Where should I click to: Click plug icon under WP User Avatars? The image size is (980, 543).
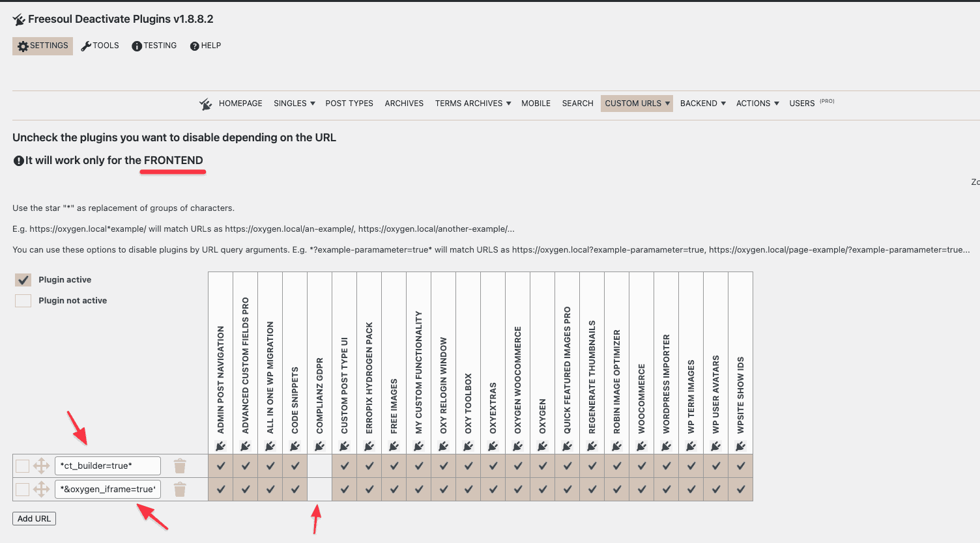coord(716,446)
